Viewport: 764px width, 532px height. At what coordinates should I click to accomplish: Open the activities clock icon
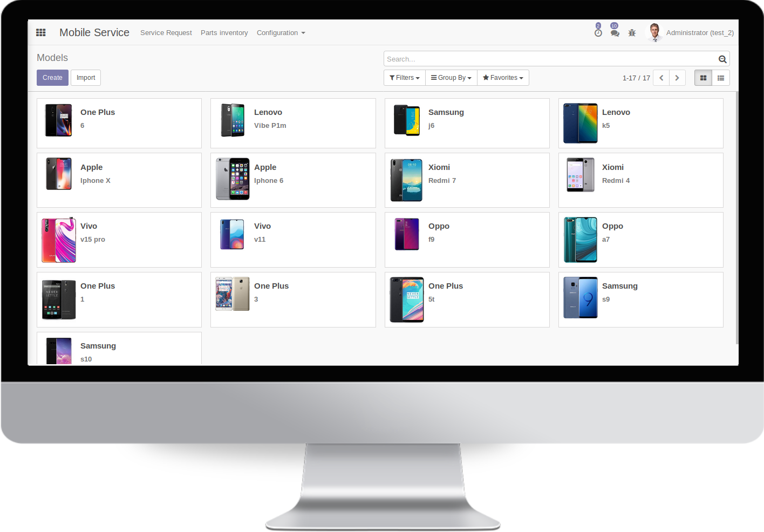point(598,33)
